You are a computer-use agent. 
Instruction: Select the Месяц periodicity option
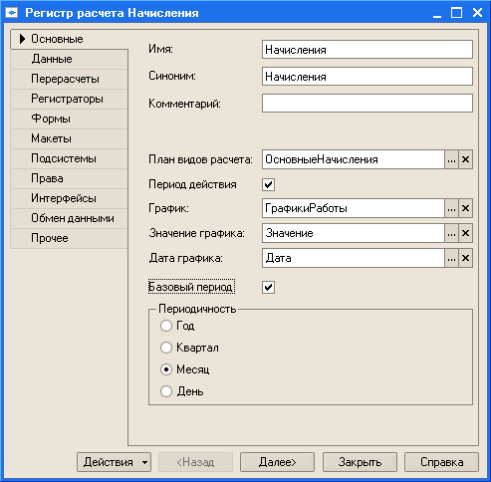click(x=166, y=369)
